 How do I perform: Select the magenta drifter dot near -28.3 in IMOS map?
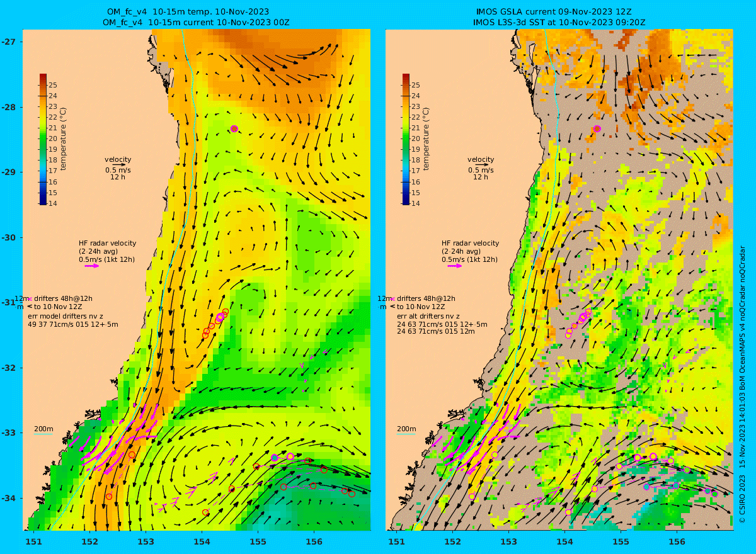click(x=597, y=128)
